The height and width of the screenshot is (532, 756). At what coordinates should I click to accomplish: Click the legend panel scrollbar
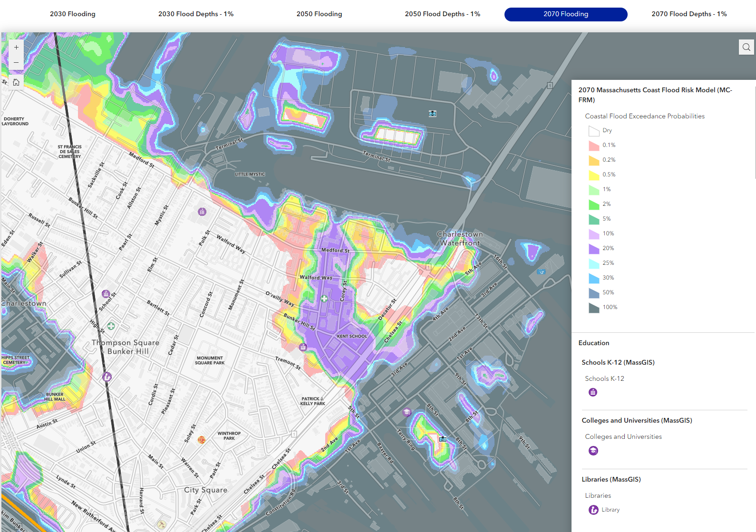[755, 128]
